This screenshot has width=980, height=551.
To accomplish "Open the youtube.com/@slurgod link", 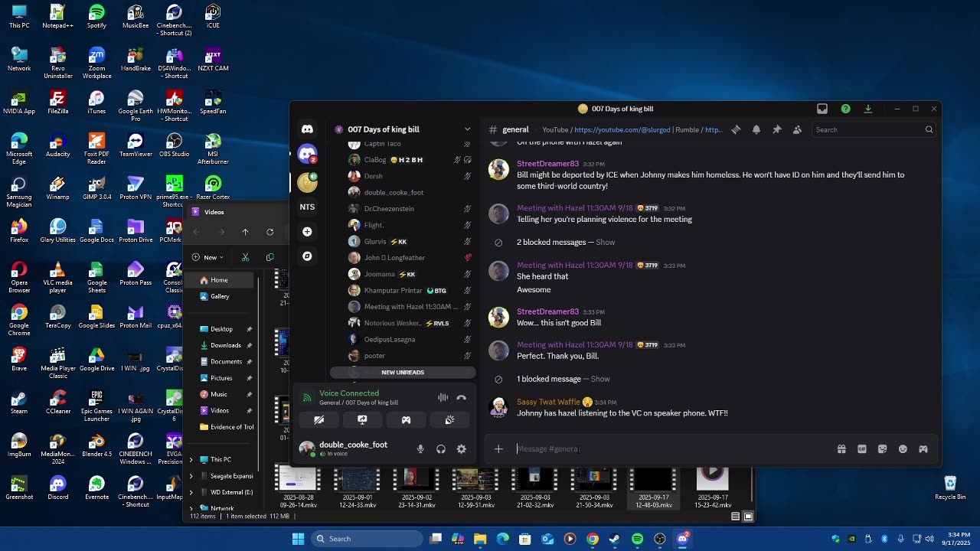I will point(622,130).
